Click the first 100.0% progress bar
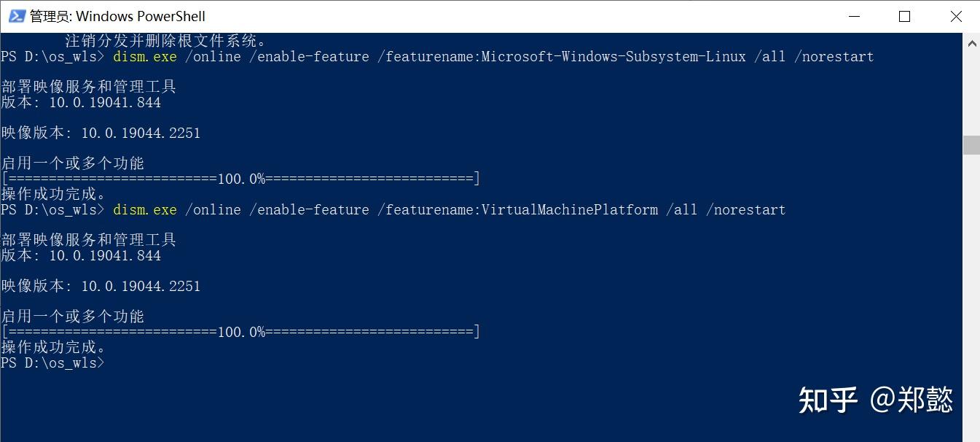Viewport: 980px width, 442px height. coord(240,177)
